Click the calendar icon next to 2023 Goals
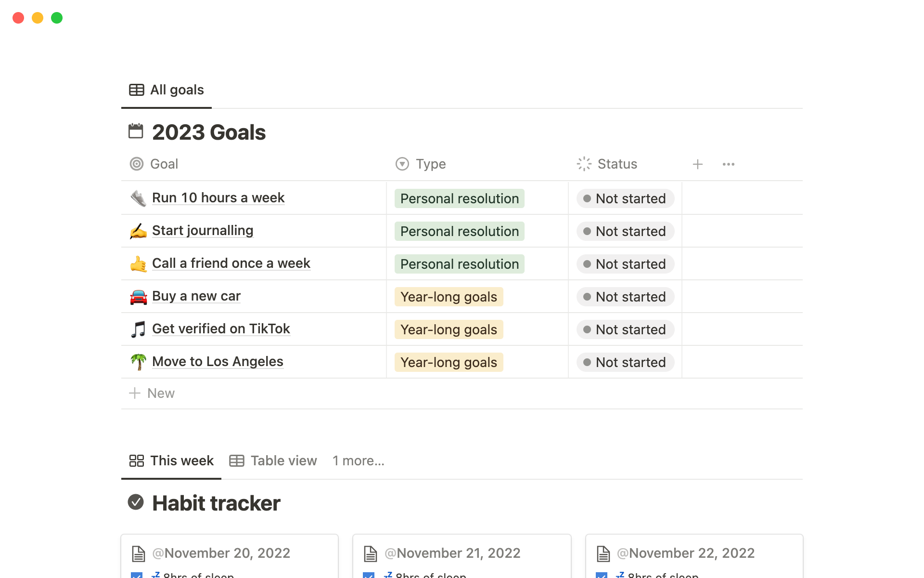This screenshot has height=578, width=924. point(136,131)
